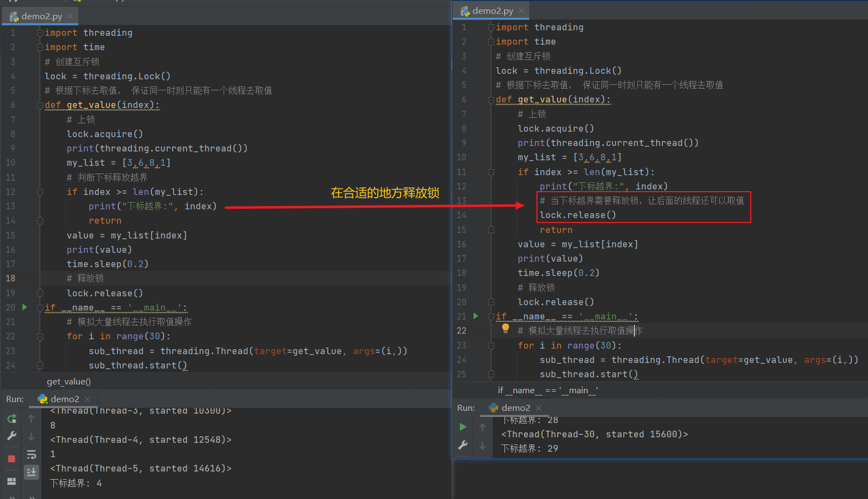Click the up arrow in the left Run console
Viewport: 868px width, 499px height.
pos(31,419)
